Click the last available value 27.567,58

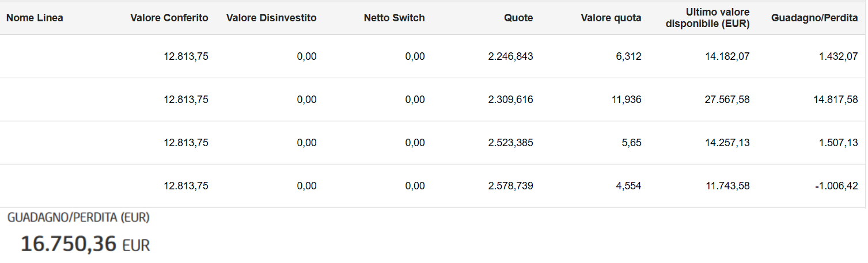(727, 100)
